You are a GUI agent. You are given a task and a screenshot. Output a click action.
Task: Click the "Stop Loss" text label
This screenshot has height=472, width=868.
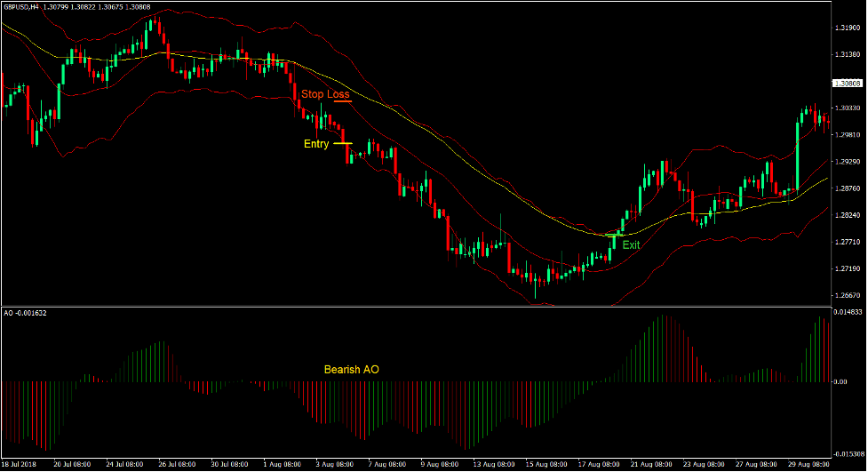click(x=325, y=94)
